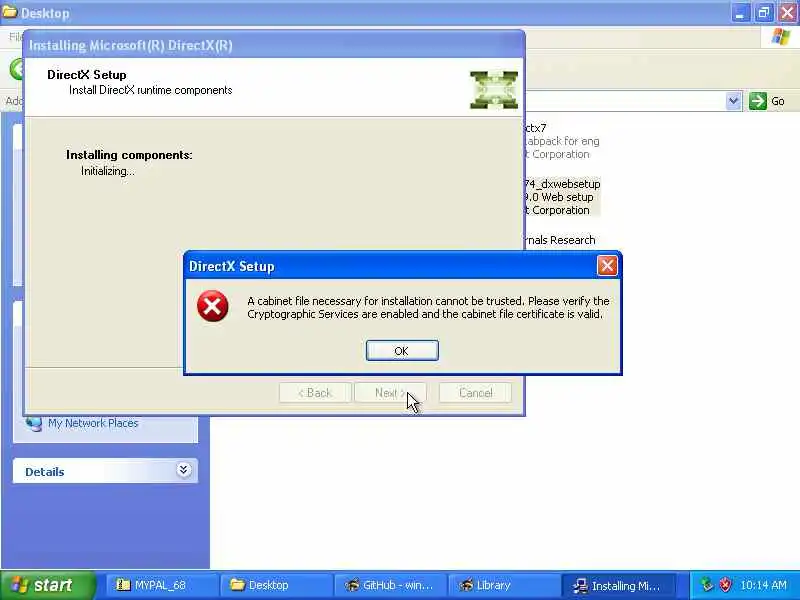Open the address bar dropdown in Explorer
This screenshot has width=800, height=600.
[x=733, y=101]
